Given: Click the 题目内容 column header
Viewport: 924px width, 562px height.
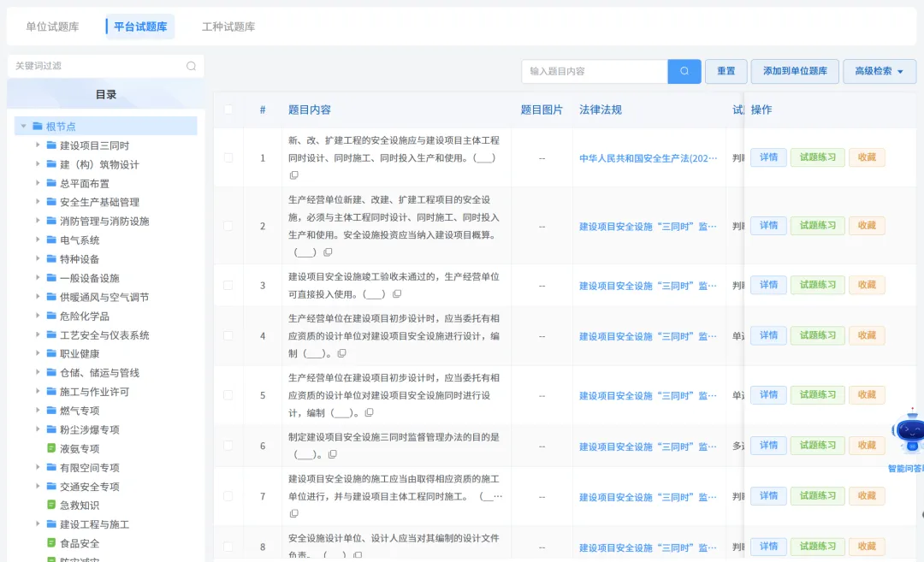Looking at the screenshot, I should tap(310, 109).
